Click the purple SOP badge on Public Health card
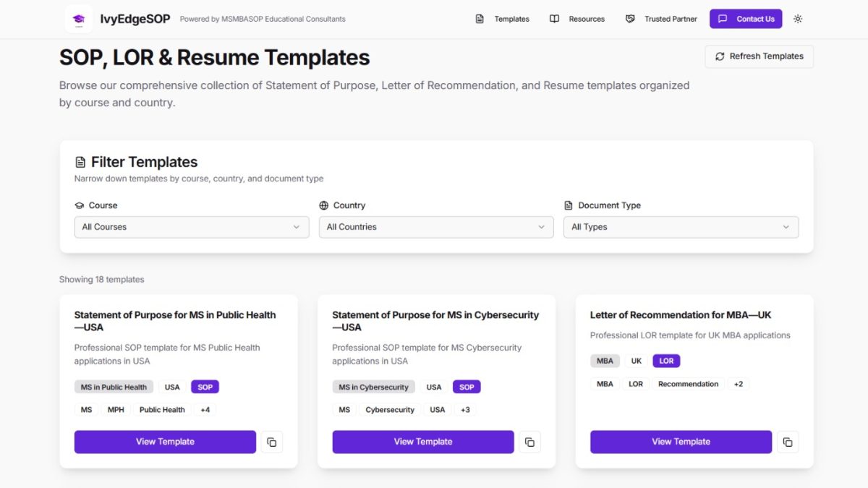The image size is (868, 488). 205,387
